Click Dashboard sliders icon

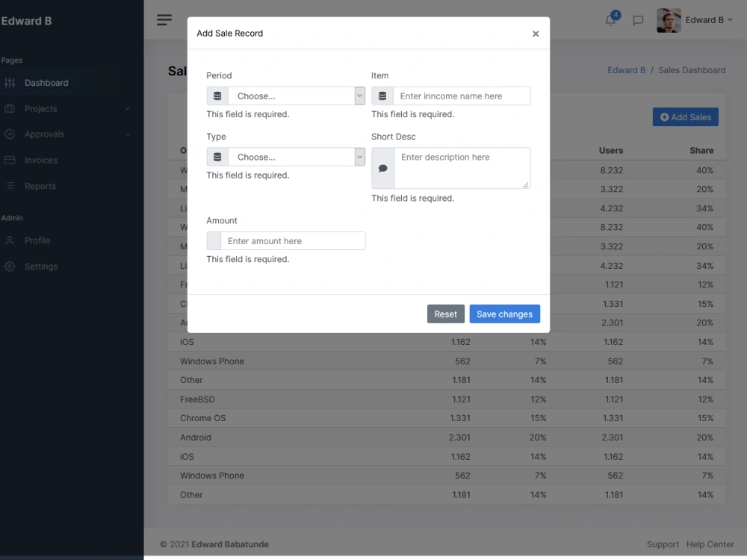[10, 83]
